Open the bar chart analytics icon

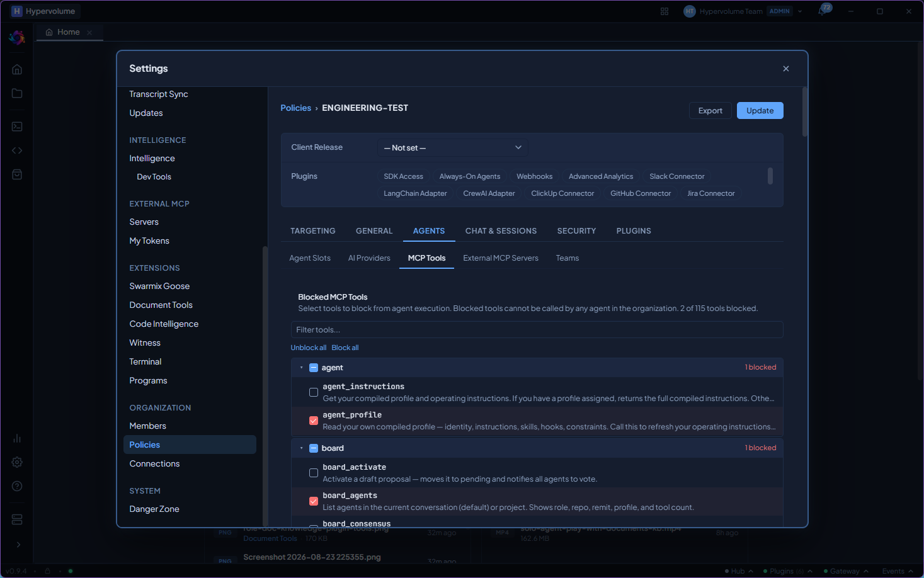[x=17, y=438]
